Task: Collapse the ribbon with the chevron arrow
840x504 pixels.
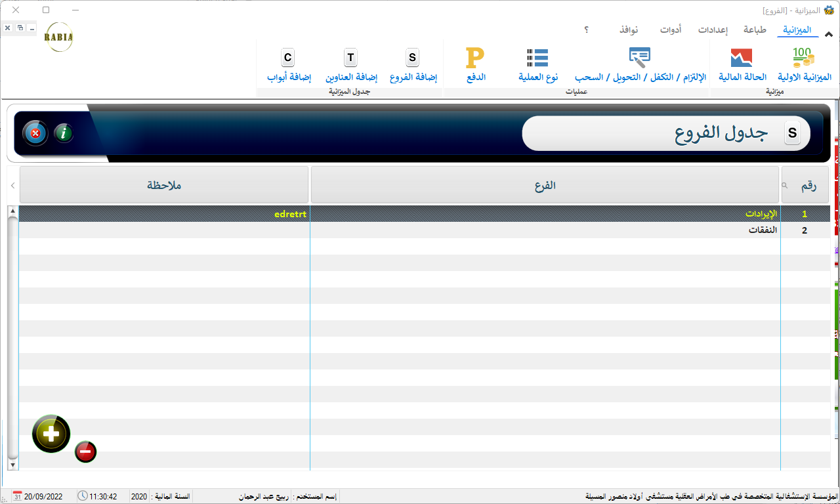Action: (x=829, y=35)
